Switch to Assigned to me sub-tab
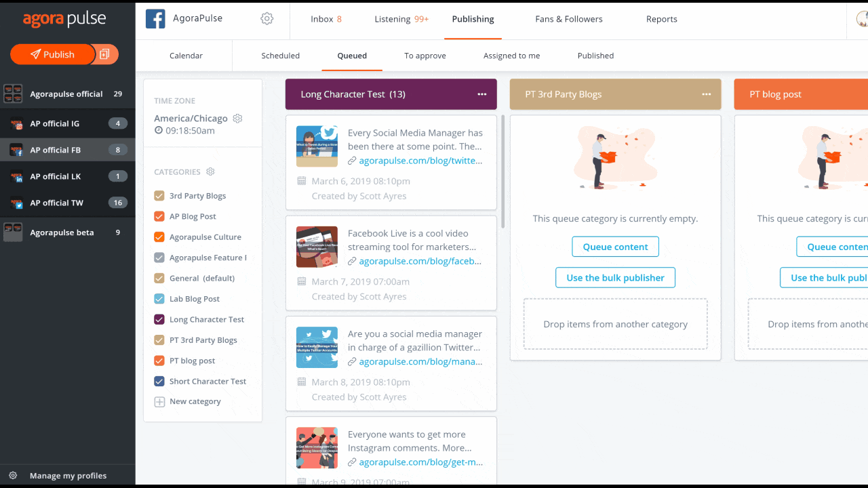The height and width of the screenshot is (488, 868). pos(512,56)
